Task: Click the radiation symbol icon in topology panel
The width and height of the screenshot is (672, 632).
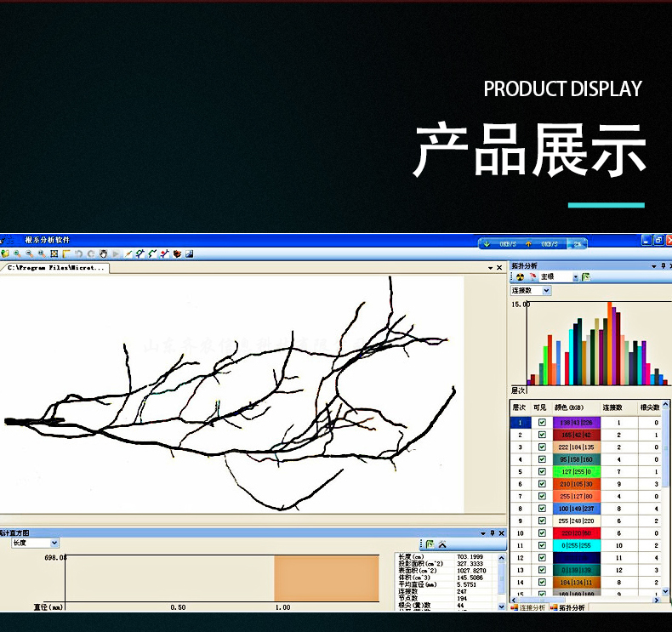Action: 518,277
